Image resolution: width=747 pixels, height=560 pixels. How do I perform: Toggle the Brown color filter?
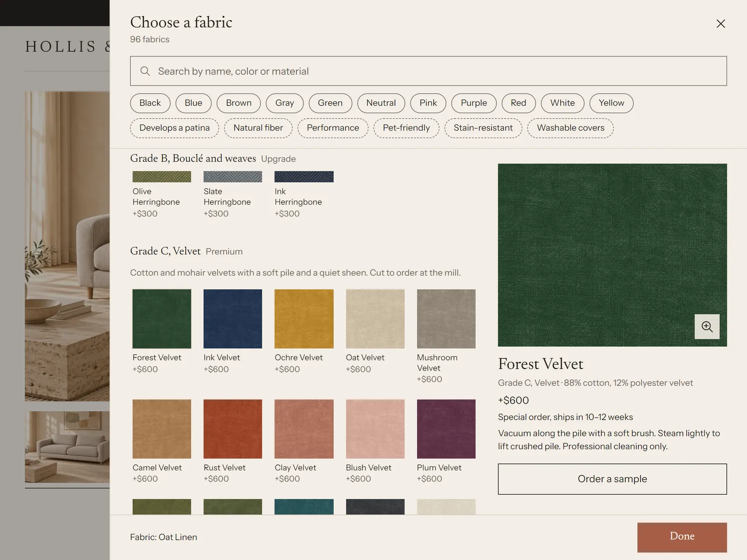(x=239, y=103)
